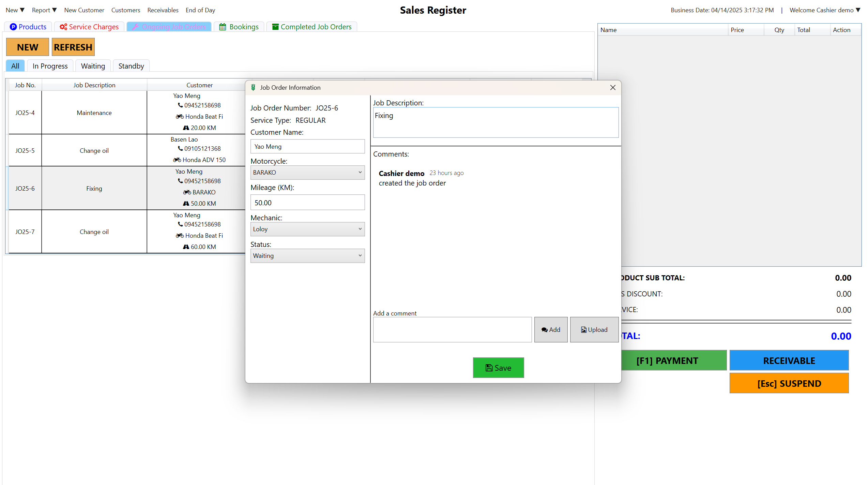Viewport: 868px width, 485px height.
Task: Expand the Mechanic dropdown showing Loloy
Action: 307,229
